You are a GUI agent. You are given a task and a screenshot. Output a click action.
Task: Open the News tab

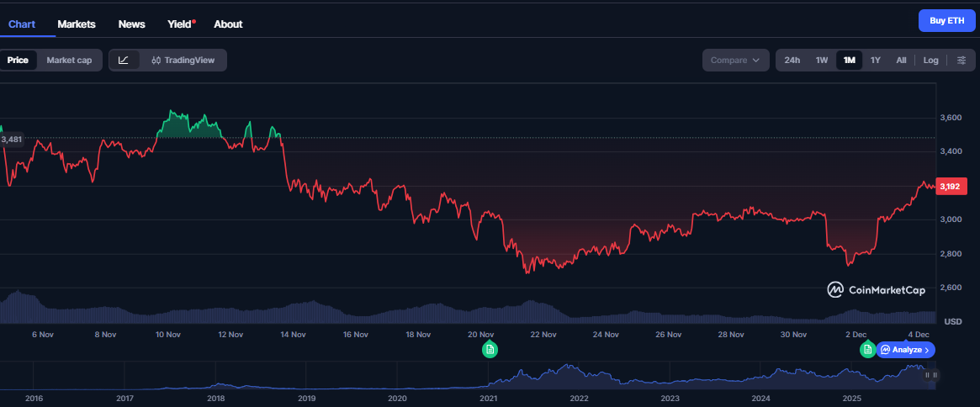[131, 24]
